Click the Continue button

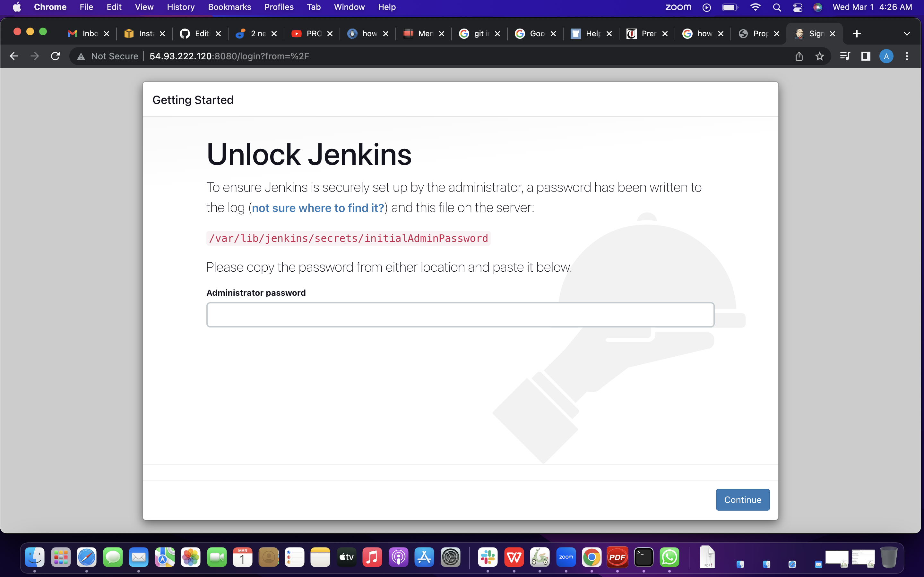(x=742, y=499)
